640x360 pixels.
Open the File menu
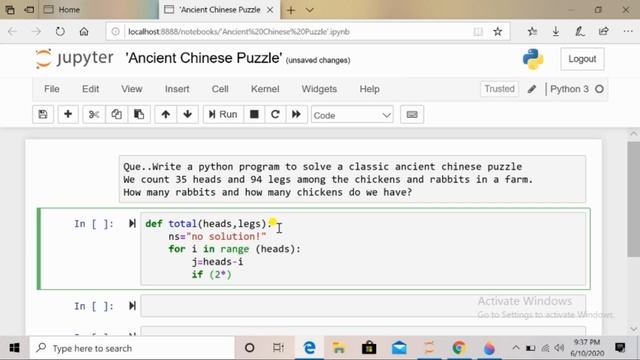52,89
